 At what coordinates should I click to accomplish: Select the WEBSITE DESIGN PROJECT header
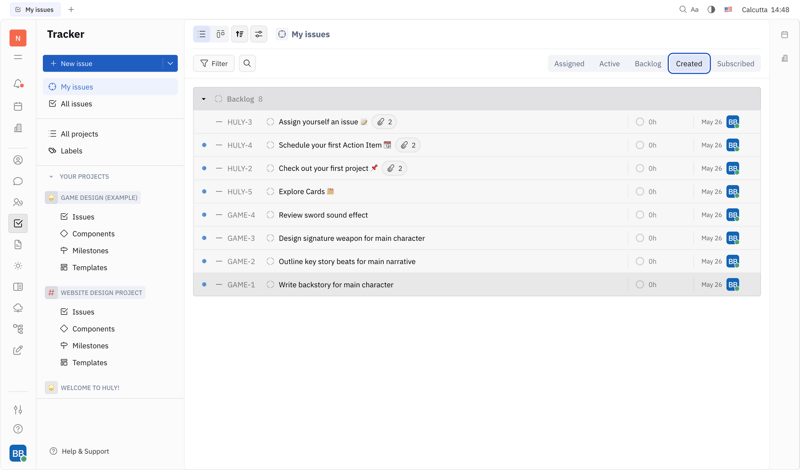[x=95, y=292]
